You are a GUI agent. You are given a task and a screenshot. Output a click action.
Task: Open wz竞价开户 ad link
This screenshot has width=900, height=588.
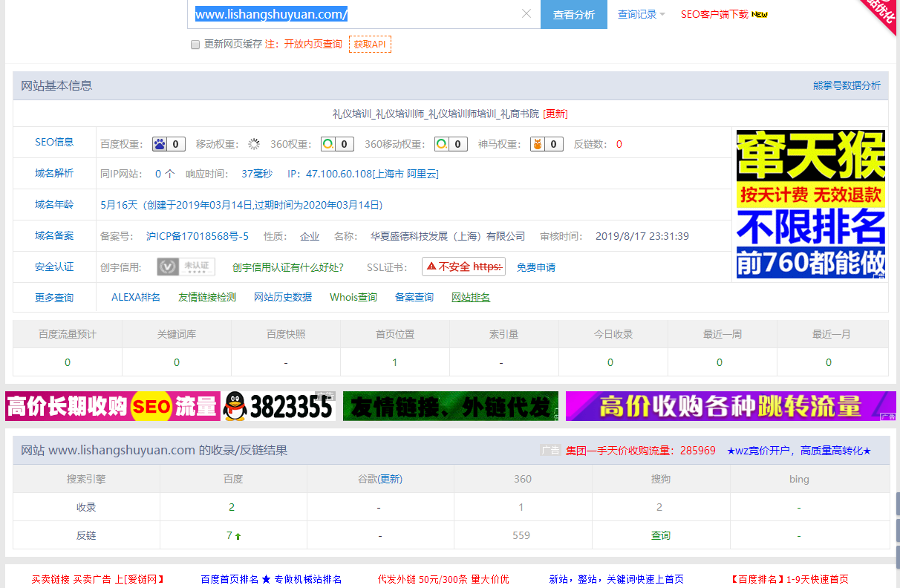coord(799,450)
